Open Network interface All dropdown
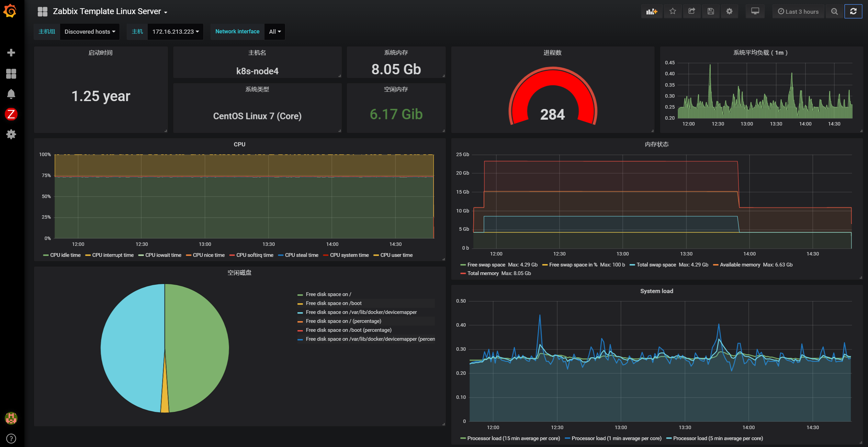The height and width of the screenshot is (447, 868). 275,32
